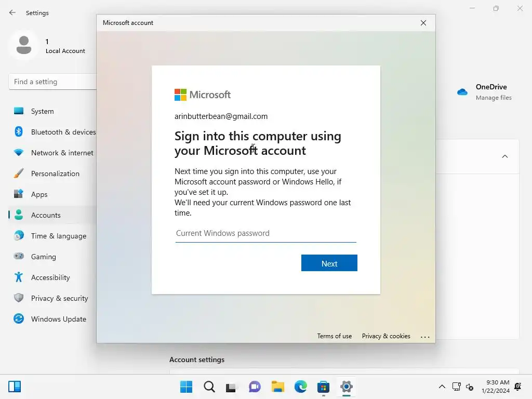Open the Terms of use link

coord(334,336)
